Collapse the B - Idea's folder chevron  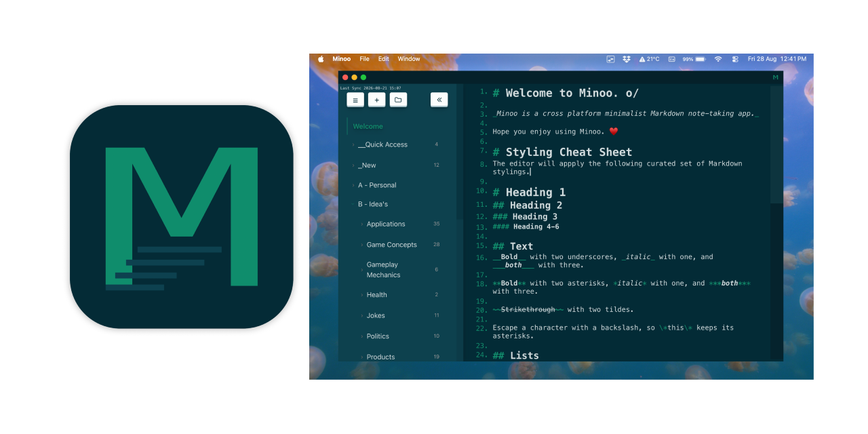(x=353, y=204)
